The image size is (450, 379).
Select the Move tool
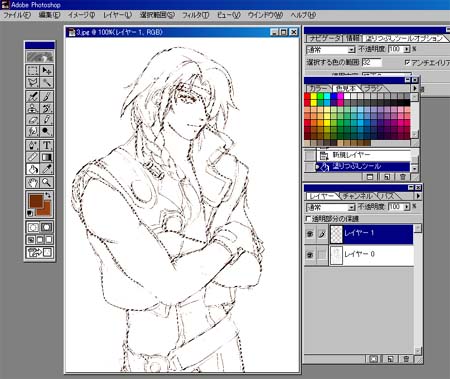pyautogui.click(x=46, y=71)
